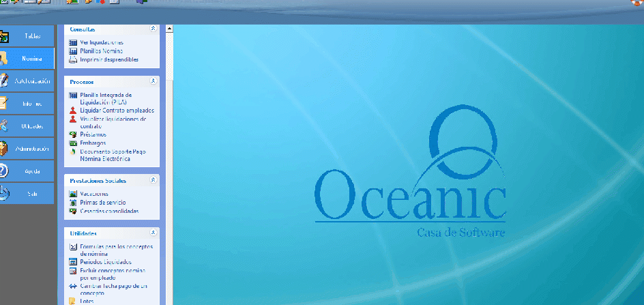
Task: Collapse the Procesos panel
Action: pyautogui.click(x=153, y=81)
